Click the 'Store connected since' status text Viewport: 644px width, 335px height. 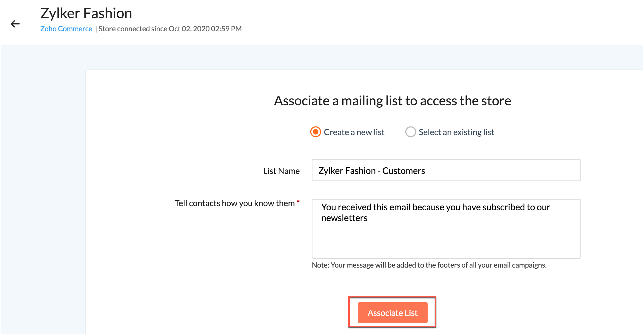170,29
